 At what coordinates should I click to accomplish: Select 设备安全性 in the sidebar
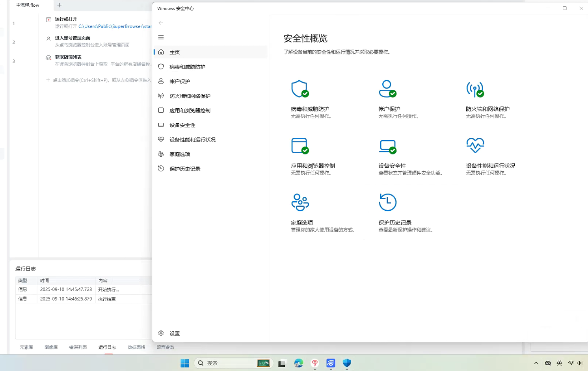[210, 125]
